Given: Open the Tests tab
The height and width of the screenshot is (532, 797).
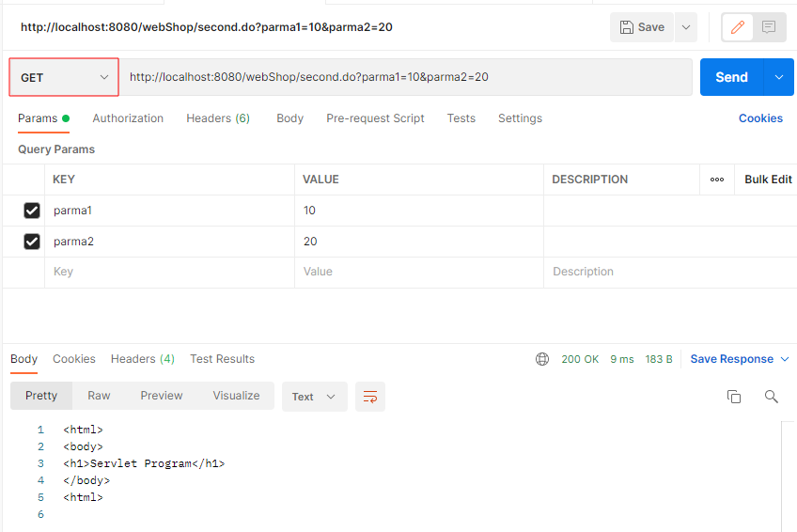Looking at the screenshot, I should [x=461, y=118].
